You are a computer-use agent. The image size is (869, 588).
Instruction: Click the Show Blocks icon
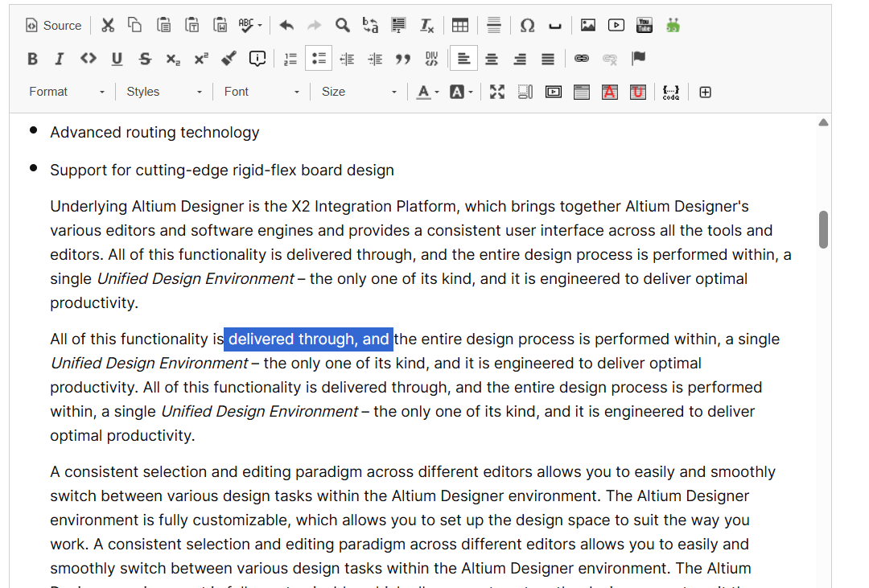click(525, 92)
